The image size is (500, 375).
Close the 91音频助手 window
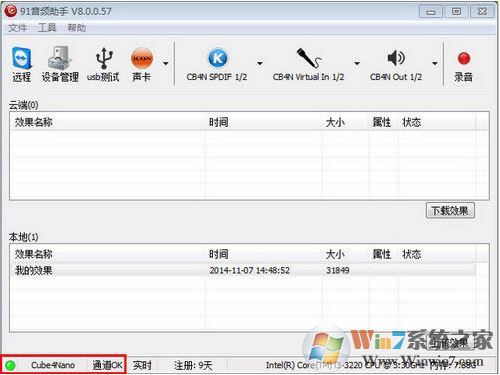482,12
